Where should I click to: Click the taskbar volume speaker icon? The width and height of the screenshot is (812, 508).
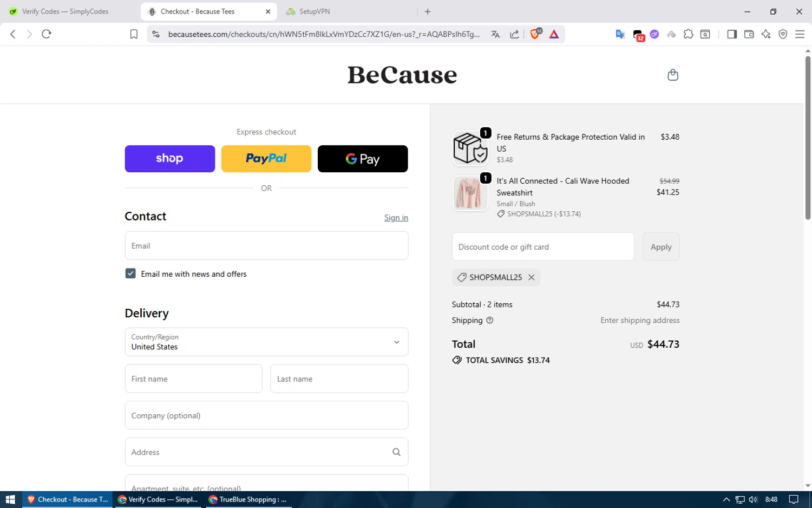[753, 499]
